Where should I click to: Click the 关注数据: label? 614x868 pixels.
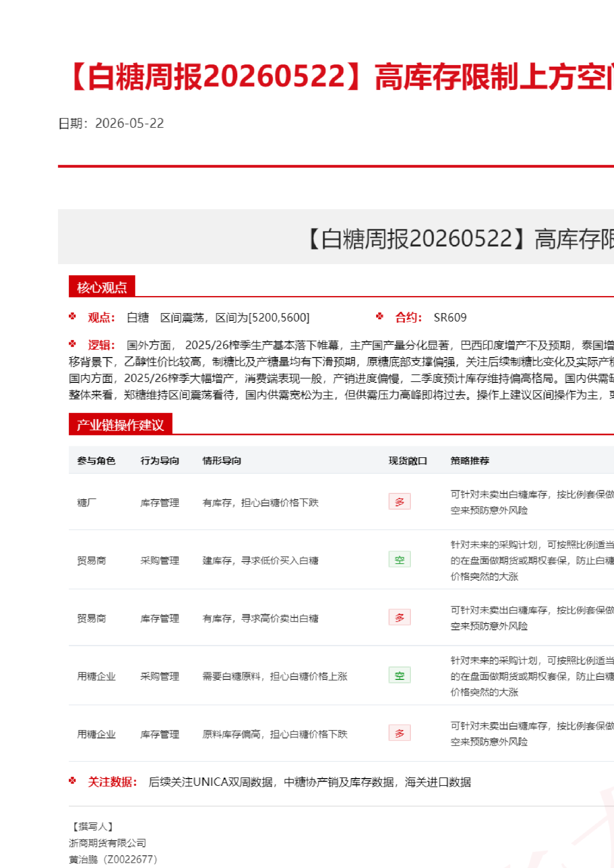point(113,782)
